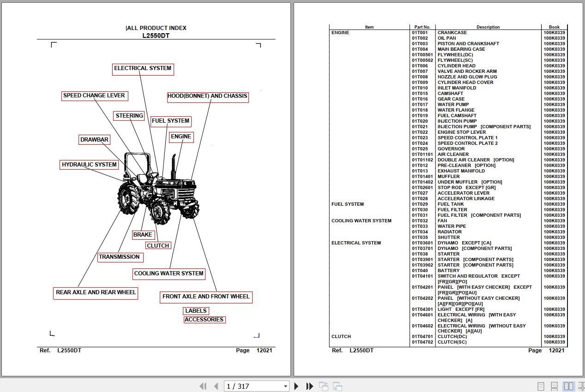Switch to continuous page view

tap(555, 386)
